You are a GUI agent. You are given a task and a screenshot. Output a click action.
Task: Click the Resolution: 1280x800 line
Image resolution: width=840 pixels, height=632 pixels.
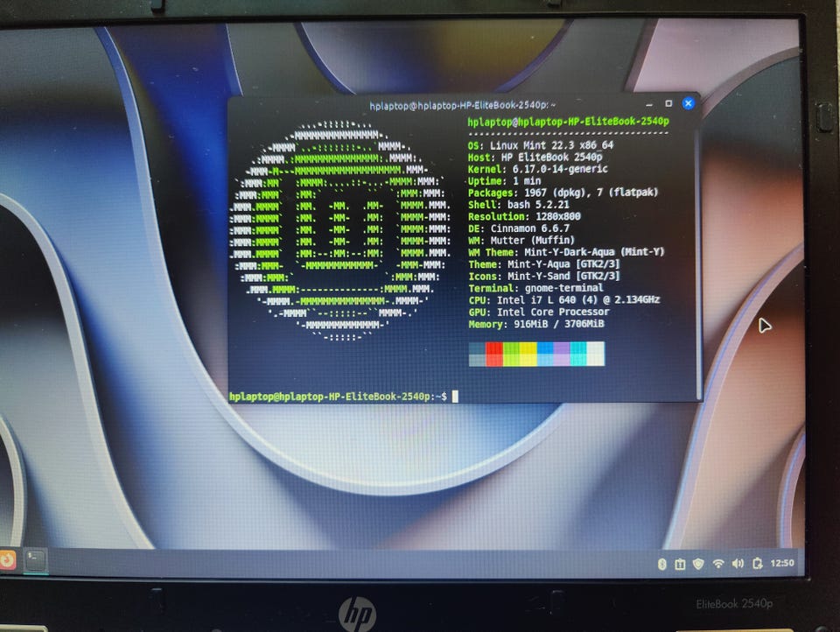[524, 216]
